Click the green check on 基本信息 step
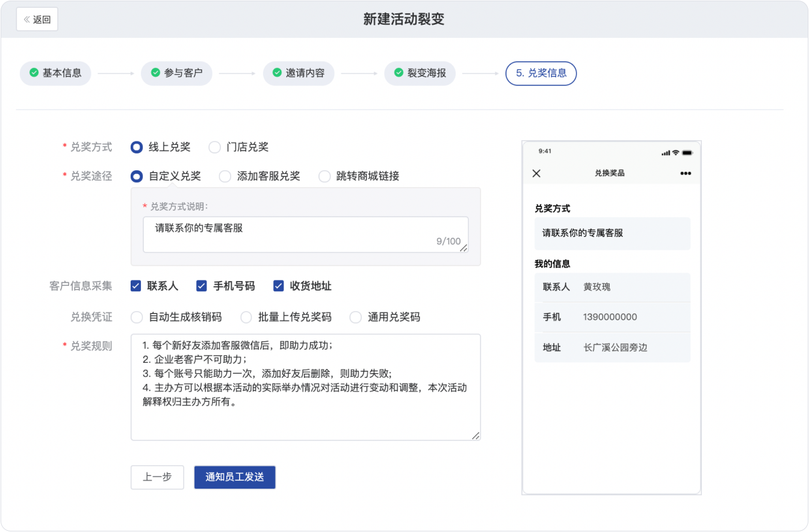The image size is (809, 532). pyautogui.click(x=34, y=73)
